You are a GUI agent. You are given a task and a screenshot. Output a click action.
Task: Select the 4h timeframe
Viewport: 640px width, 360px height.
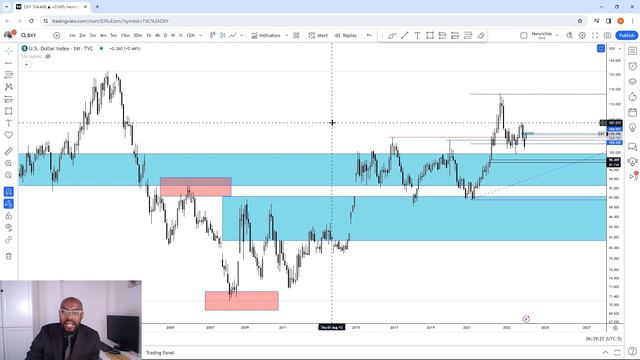tap(157, 36)
